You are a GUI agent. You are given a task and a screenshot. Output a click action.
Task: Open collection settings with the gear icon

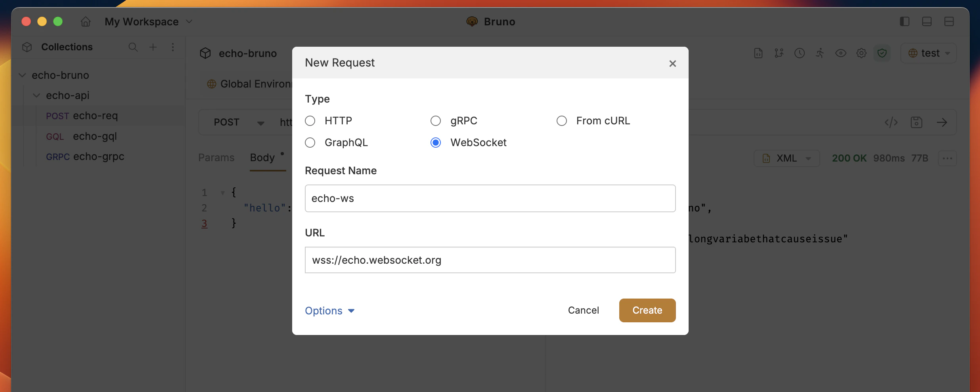pyautogui.click(x=861, y=53)
